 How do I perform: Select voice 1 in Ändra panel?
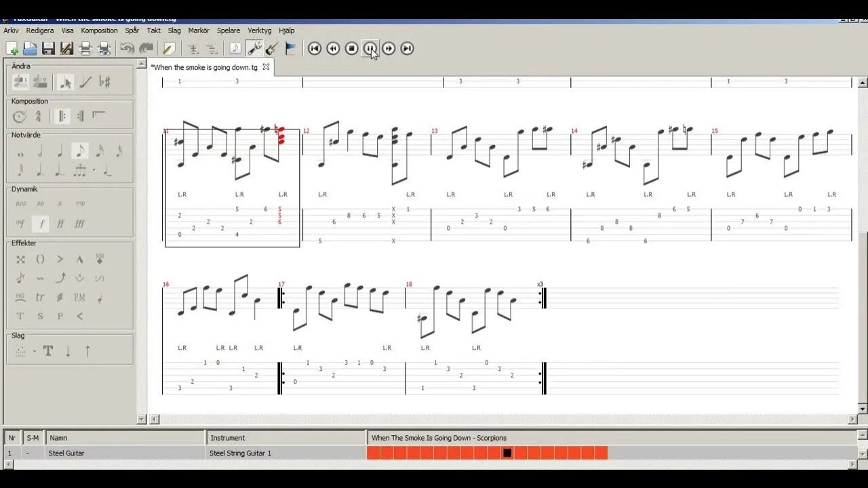tap(21, 82)
